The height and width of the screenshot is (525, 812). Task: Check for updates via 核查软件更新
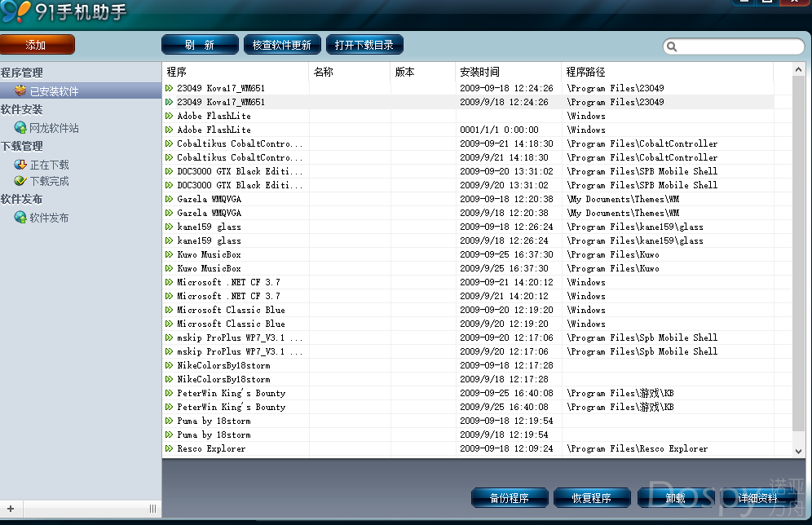click(282, 45)
